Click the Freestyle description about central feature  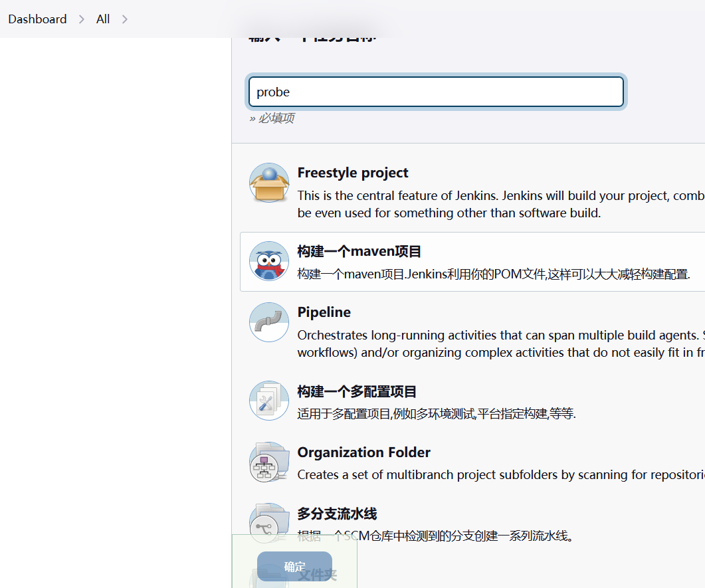pyautogui.click(x=501, y=204)
